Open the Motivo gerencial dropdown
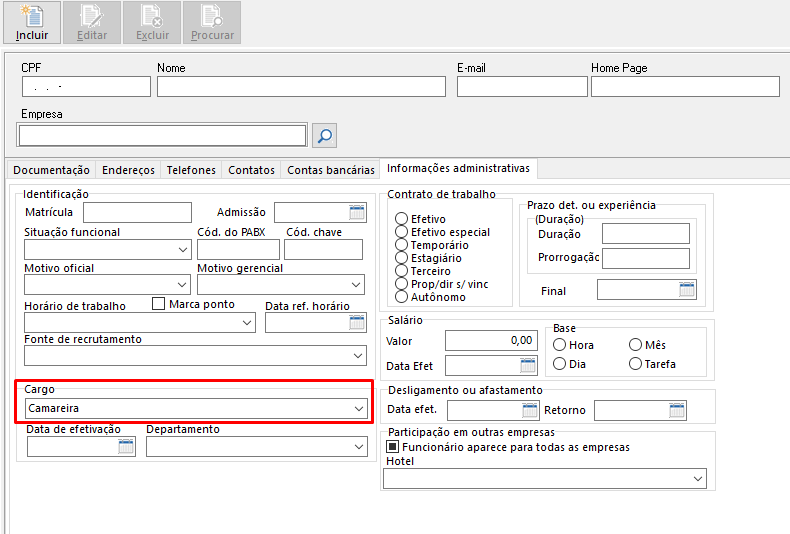Viewport: 790px width, 534px height. pyautogui.click(x=356, y=285)
